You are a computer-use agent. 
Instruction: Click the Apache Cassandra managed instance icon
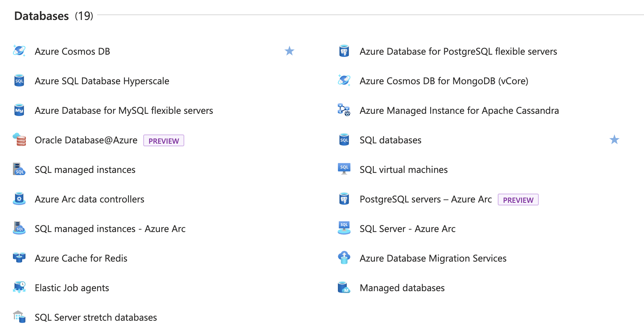pos(344,110)
